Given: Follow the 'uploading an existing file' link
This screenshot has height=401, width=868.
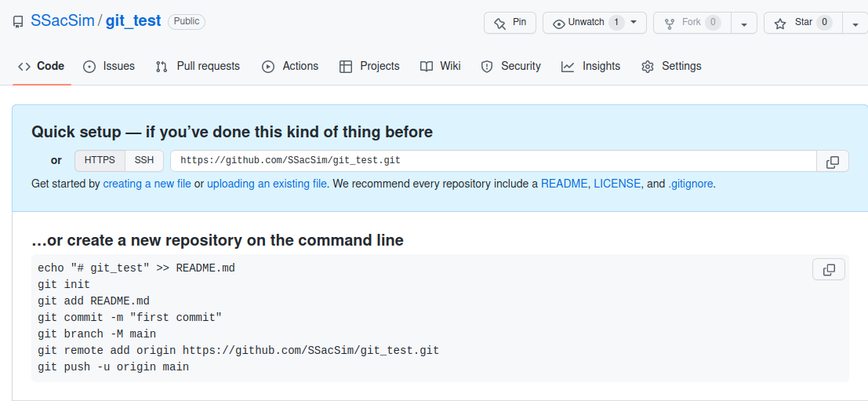Looking at the screenshot, I should tap(267, 184).
